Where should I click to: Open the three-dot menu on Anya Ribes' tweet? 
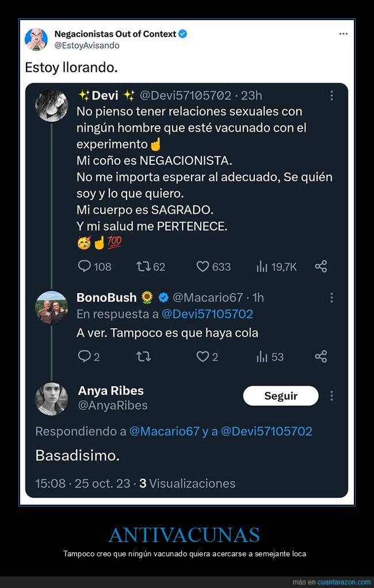(331, 396)
